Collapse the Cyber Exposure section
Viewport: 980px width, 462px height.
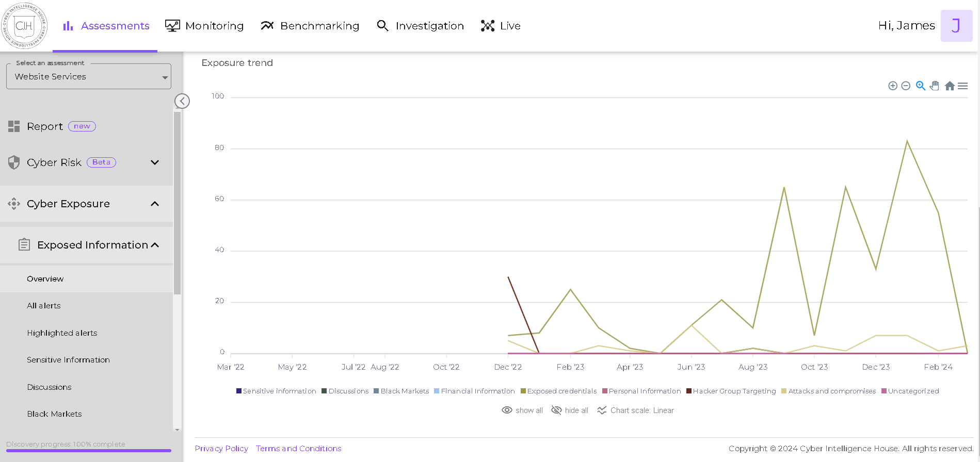[154, 204]
